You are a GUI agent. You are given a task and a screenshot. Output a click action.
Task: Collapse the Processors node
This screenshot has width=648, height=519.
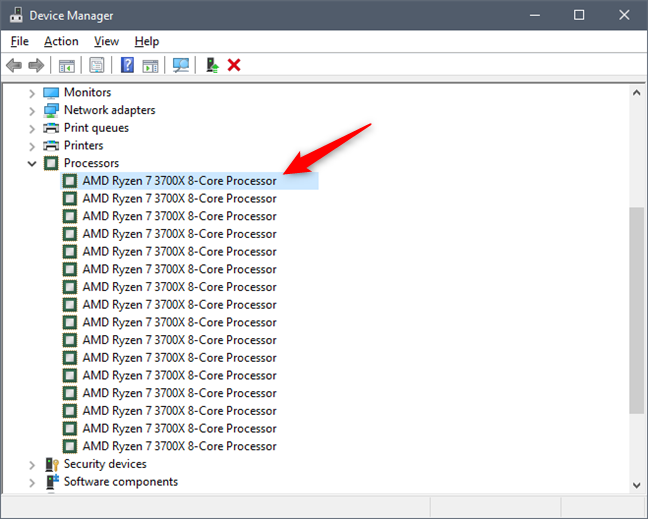[x=32, y=164]
